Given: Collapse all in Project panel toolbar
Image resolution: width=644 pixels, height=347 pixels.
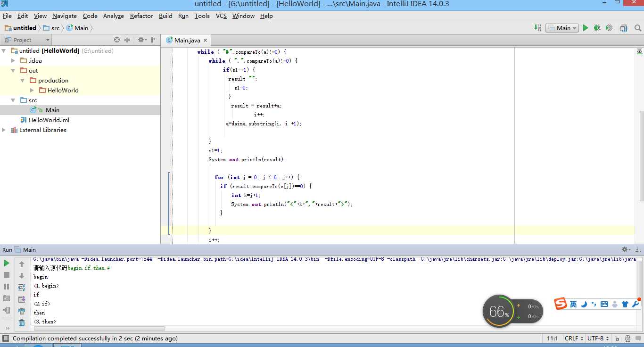Looking at the screenshot, I should click(127, 40).
